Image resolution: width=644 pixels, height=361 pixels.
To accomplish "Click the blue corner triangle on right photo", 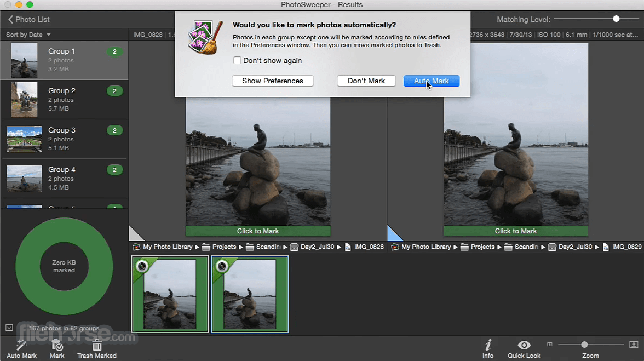I will coord(393,234).
